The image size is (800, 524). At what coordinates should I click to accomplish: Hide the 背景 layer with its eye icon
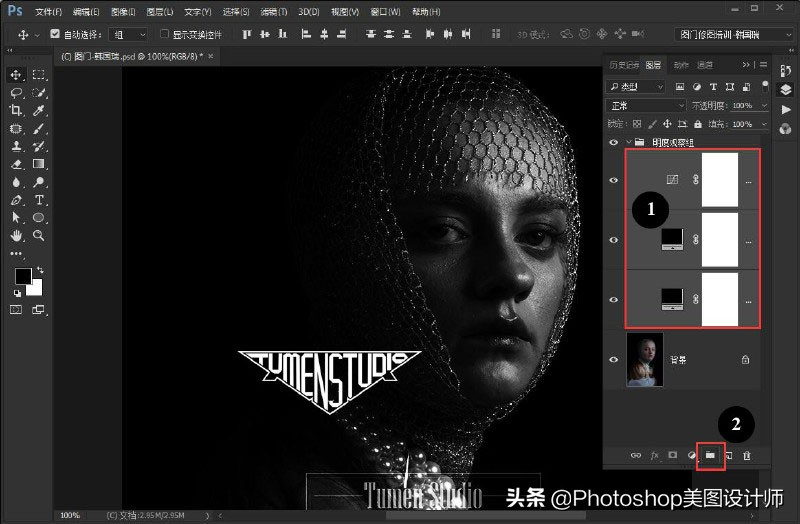(614, 359)
